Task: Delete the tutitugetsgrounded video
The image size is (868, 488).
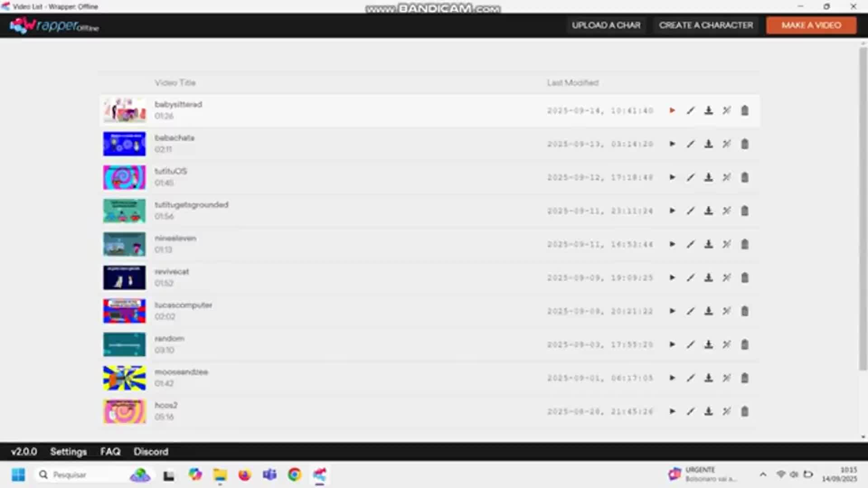Action: (x=745, y=211)
